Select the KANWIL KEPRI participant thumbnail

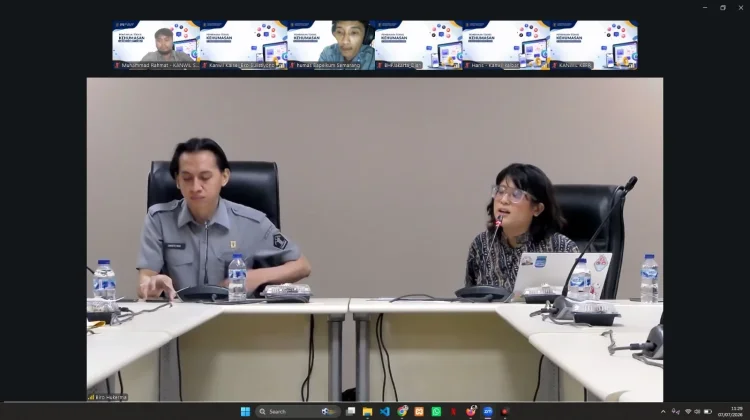pos(594,45)
